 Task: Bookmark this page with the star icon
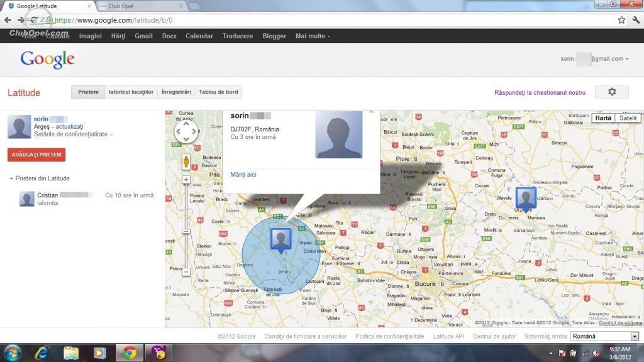coord(621,19)
